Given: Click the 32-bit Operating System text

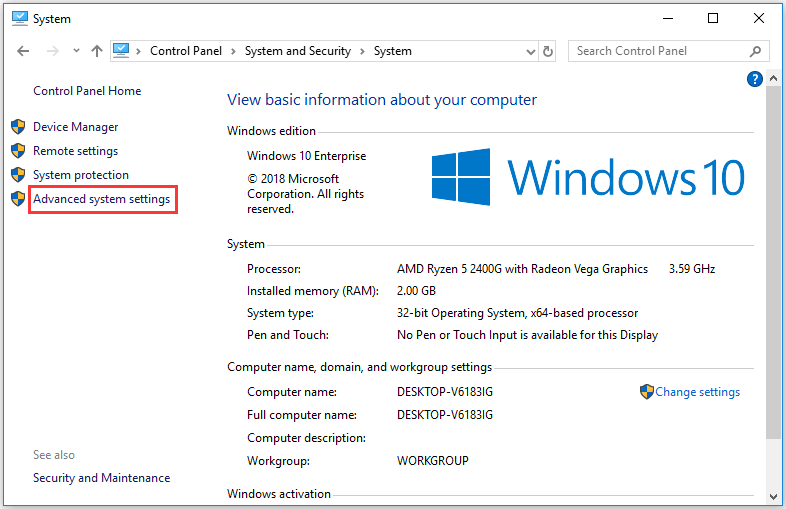Looking at the screenshot, I should click(517, 313).
